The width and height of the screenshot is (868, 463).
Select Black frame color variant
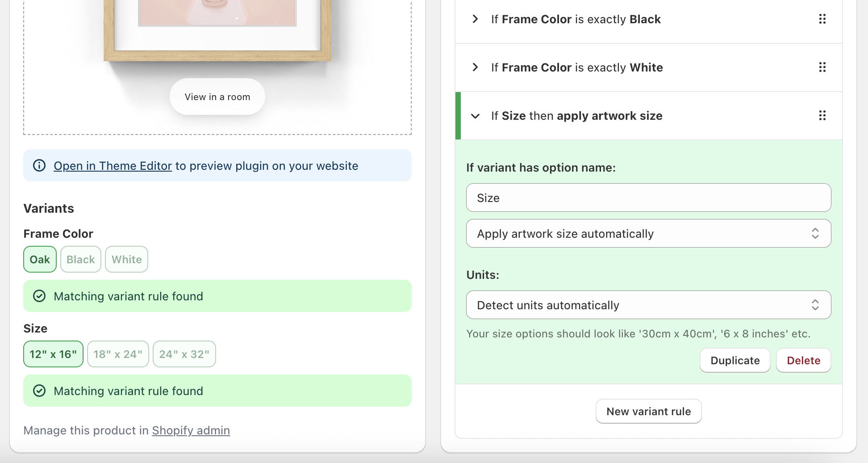(x=81, y=260)
